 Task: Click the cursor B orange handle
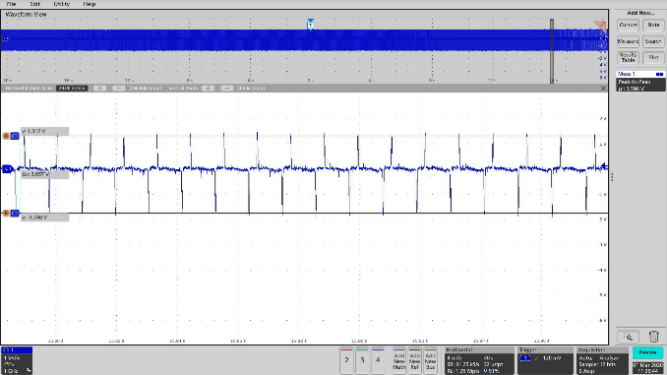(x=6, y=213)
